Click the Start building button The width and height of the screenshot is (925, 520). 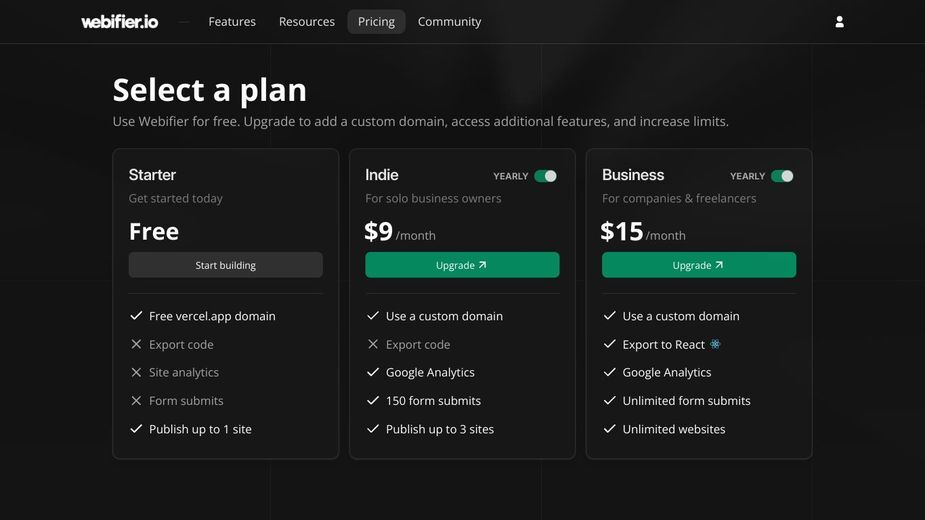tap(225, 265)
